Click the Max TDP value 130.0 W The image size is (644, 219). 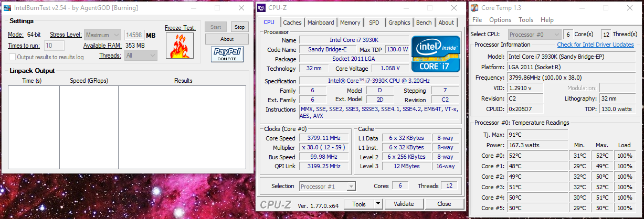[x=397, y=49]
